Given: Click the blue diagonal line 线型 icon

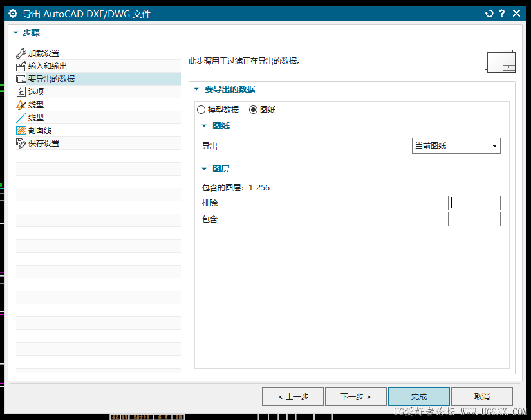Looking at the screenshot, I should tap(21, 118).
